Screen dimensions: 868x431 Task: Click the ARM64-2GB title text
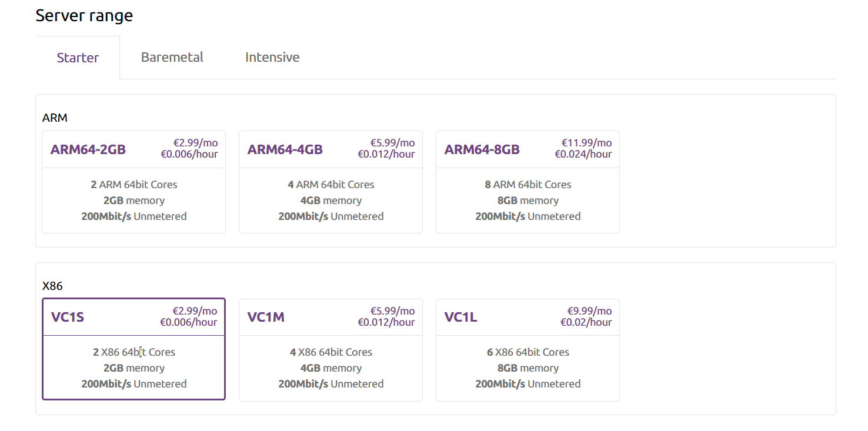(88, 149)
